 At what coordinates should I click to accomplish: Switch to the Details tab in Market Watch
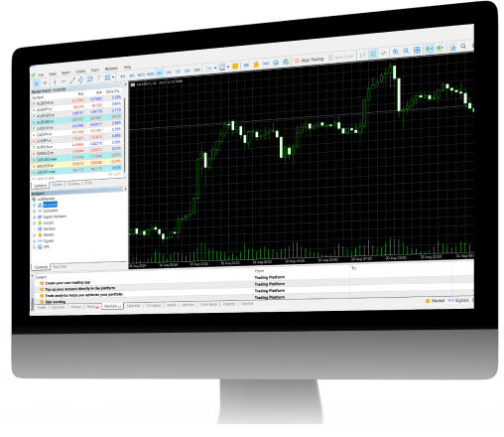click(58, 185)
